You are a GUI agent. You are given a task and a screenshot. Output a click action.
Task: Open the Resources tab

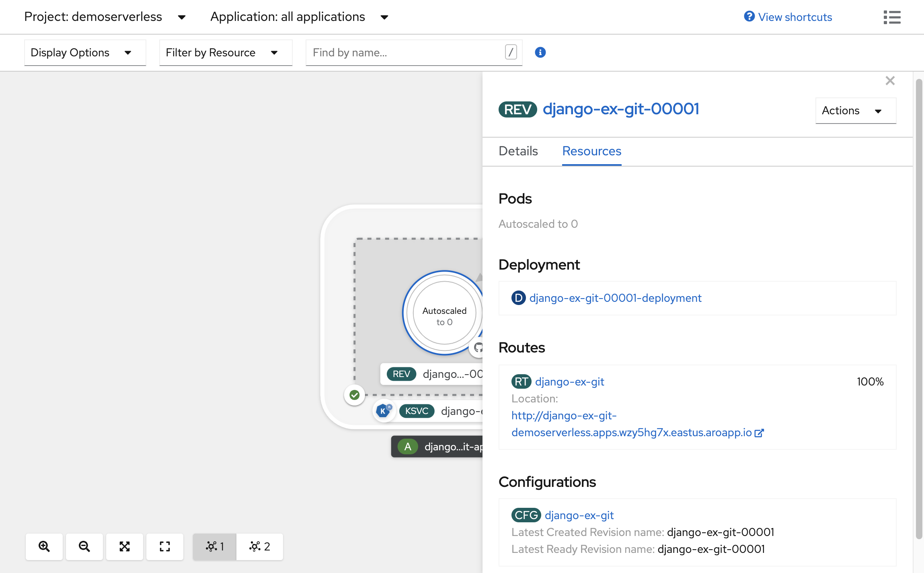tap(591, 151)
